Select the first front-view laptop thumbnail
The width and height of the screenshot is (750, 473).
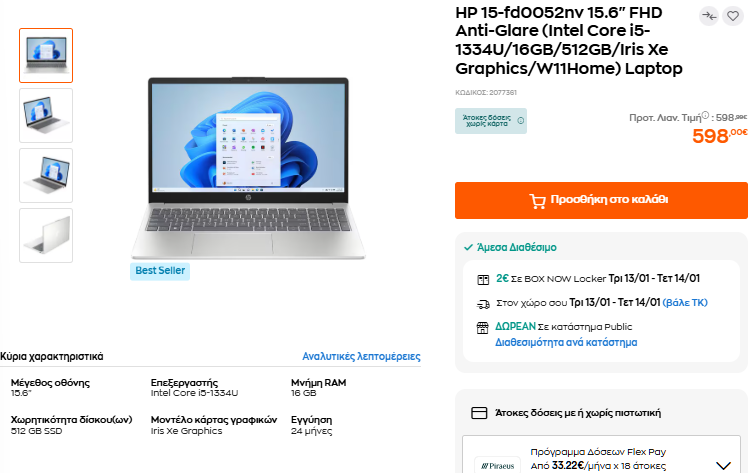point(46,55)
